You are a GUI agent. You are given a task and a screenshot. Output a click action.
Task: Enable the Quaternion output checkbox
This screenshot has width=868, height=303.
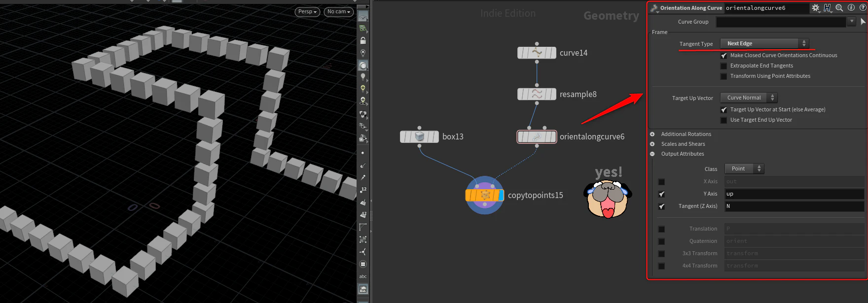coord(661,241)
